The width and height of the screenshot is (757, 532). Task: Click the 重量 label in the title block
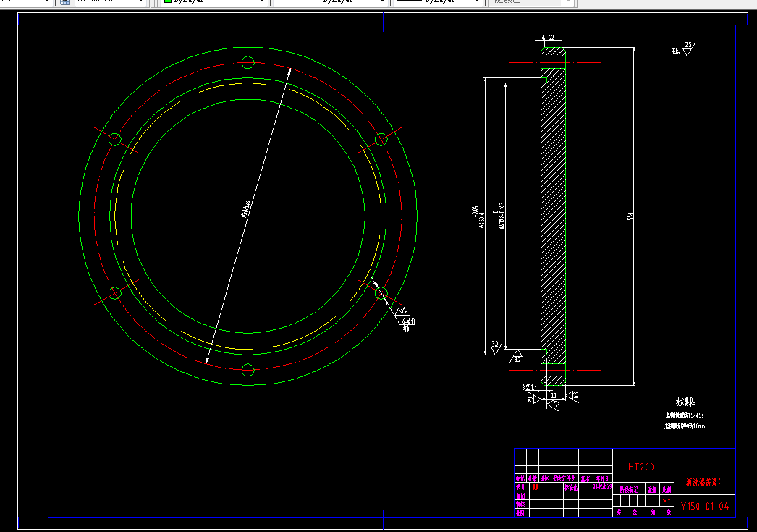pyautogui.click(x=652, y=489)
